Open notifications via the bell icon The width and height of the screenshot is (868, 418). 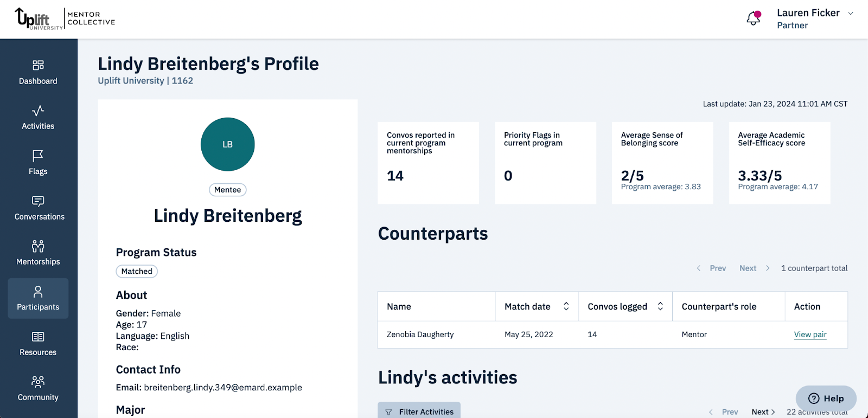(753, 18)
